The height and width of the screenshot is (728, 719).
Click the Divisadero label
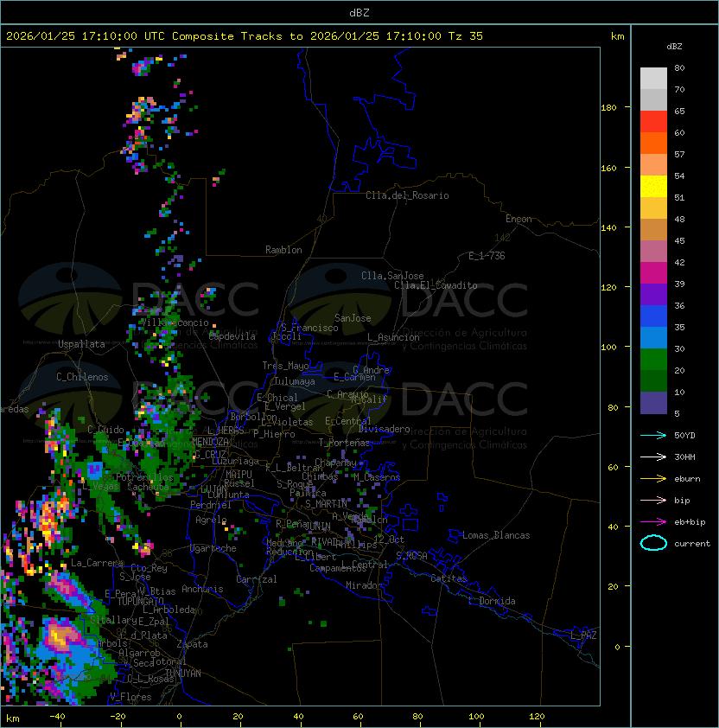pyautogui.click(x=385, y=429)
